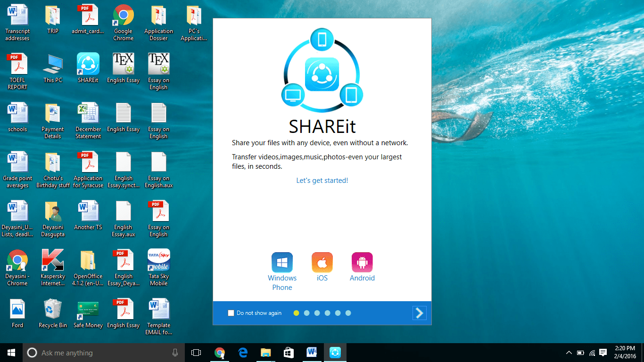Select Grade point averages document
Screen dimensions: 644x362
tap(17, 162)
